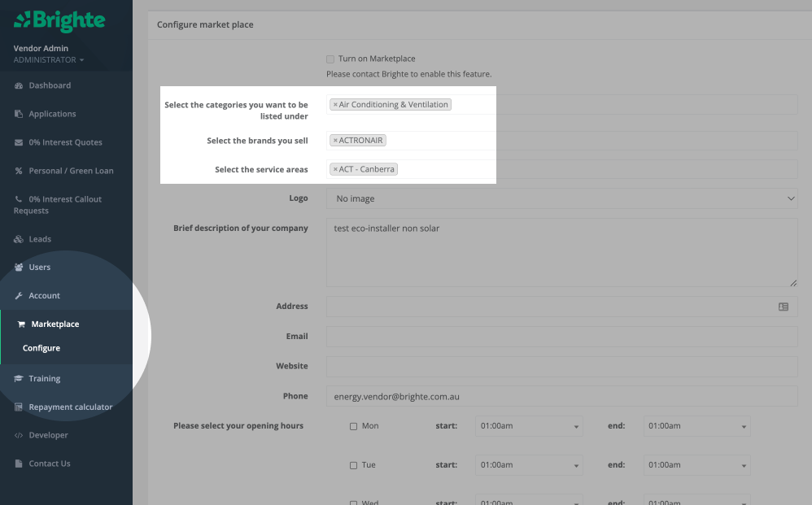
Task: Open Tuesday end time dropdown
Action: (x=696, y=465)
